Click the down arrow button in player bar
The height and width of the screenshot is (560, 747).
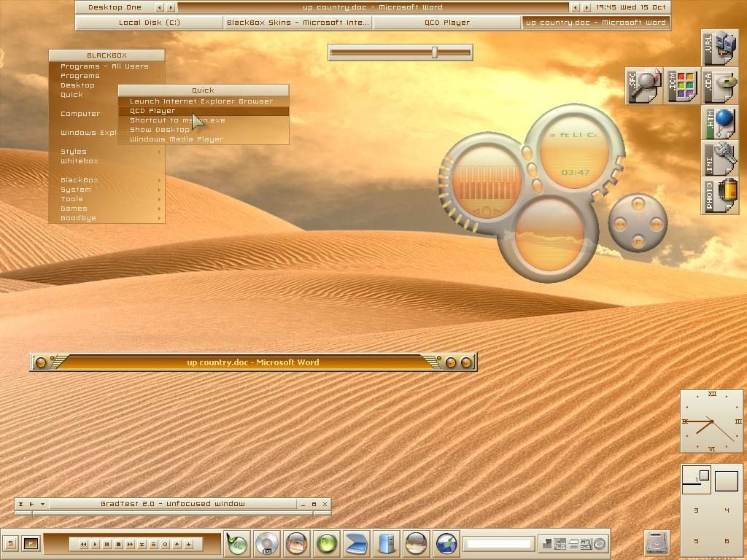[189, 544]
